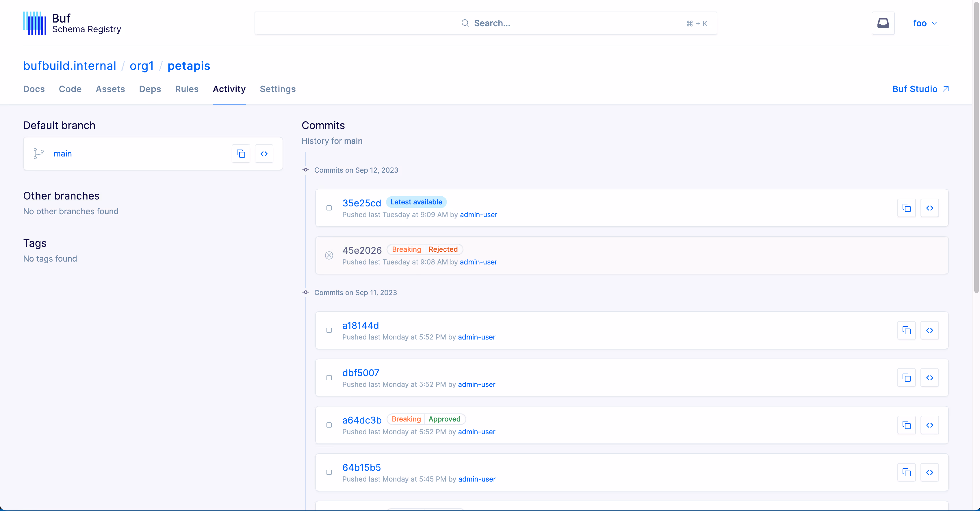This screenshot has height=511, width=980.
Task: Open admin-user profile on commit 35e25cd
Action: pyautogui.click(x=478, y=215)
